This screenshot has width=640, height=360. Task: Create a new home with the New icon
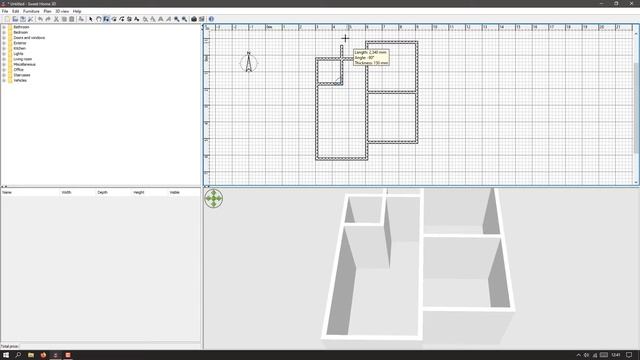click(x=7, y=19)
